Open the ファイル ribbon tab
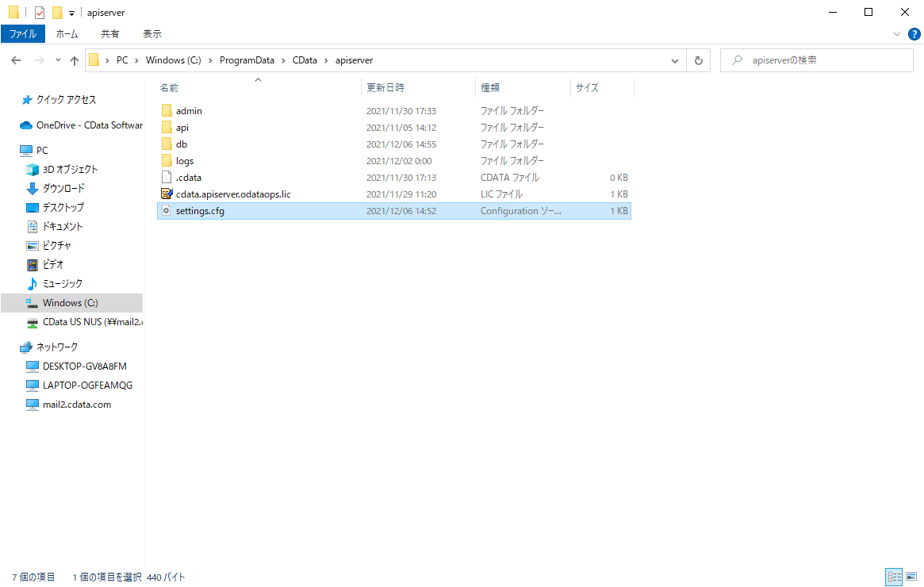The height and width of the screenshot is (587, 924). tap(23, 33)
